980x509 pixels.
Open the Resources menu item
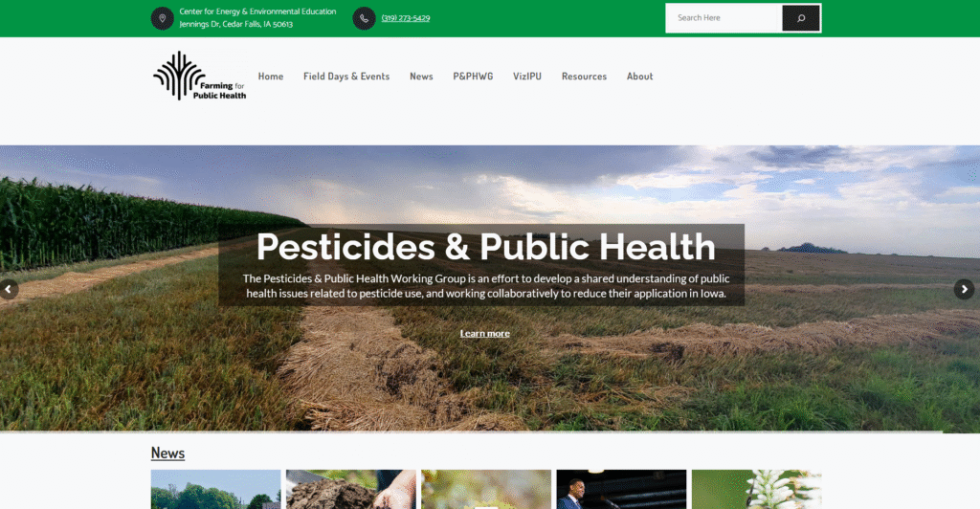pos(584,77)
